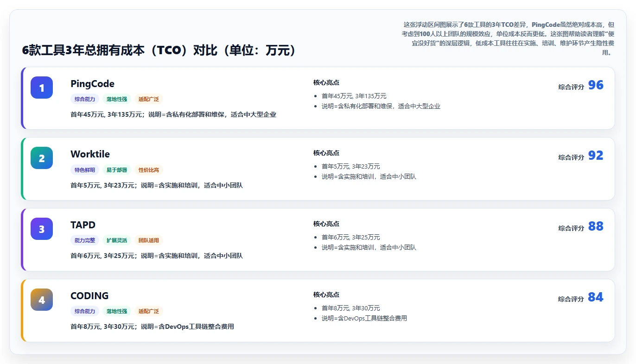
Task: Click the CODING overall score 84
Action: [x=596, y=297]
